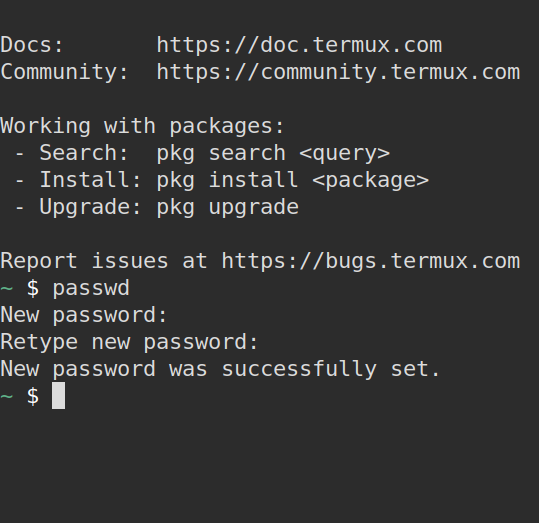Viewport: 539px width, 523px height.
Task: Click the 'pkg install <package>' command text
Action: pos(293,180)
